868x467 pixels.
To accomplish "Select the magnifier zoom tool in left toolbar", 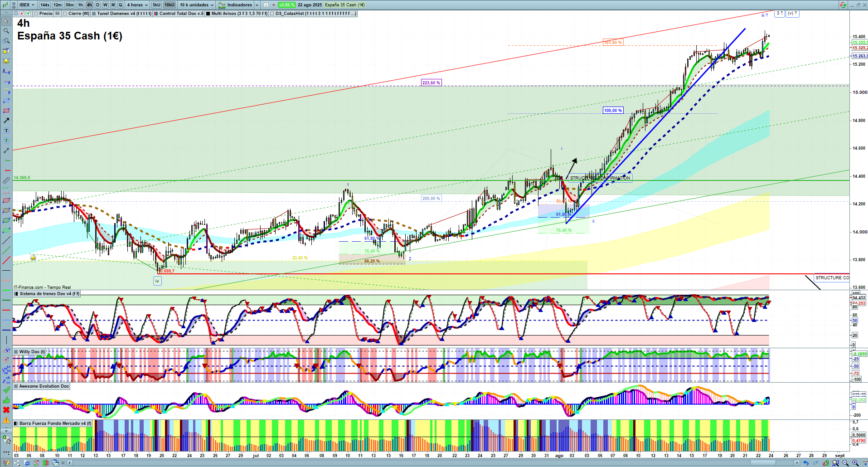I will pyautogui.click(x=6, y=31).
